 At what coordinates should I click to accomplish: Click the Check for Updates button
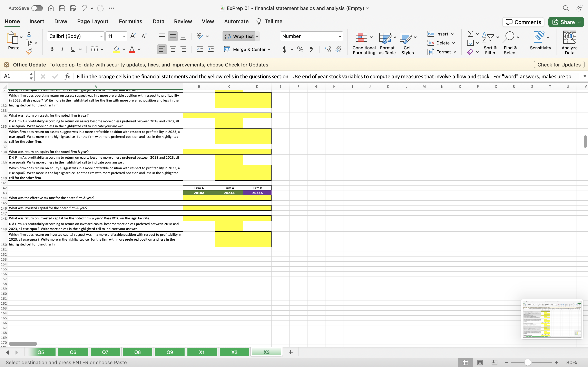[x=559, y=65]
